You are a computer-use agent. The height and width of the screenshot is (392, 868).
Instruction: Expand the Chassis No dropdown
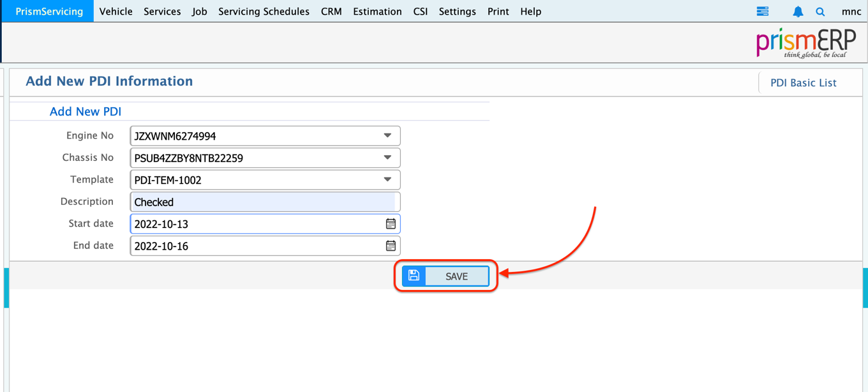(x=387, y=158)
